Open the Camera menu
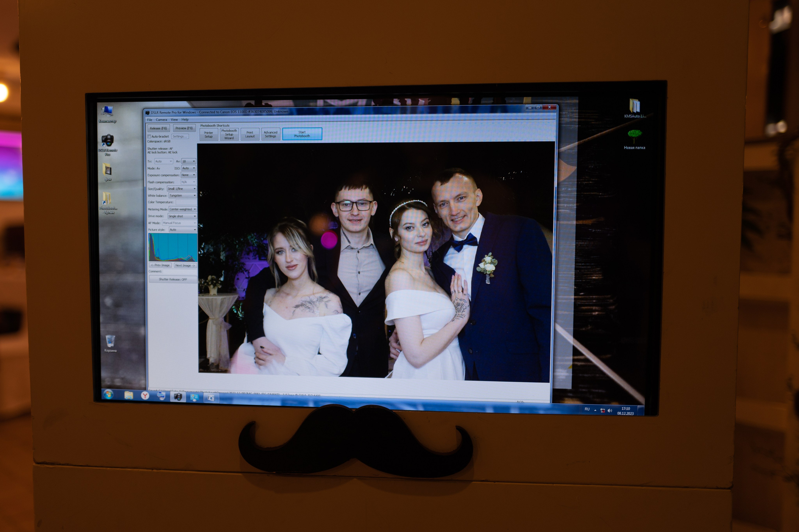The image size is (799, 532). (x=161, y=120)
